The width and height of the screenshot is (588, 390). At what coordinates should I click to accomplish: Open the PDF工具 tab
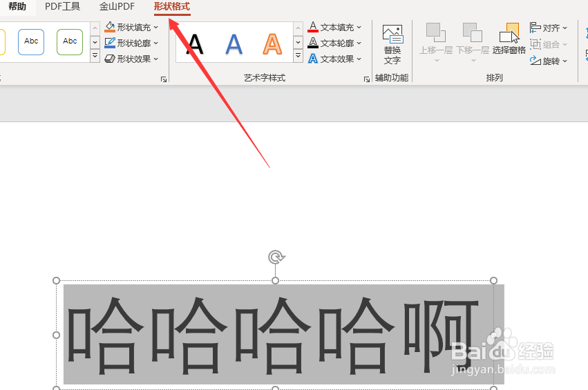click(63, 7)
